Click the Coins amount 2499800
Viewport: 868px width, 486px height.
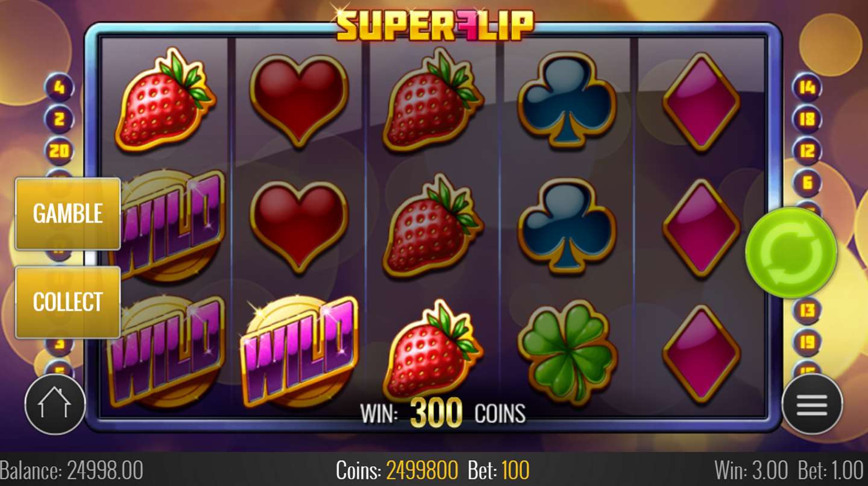click(422, 470)
